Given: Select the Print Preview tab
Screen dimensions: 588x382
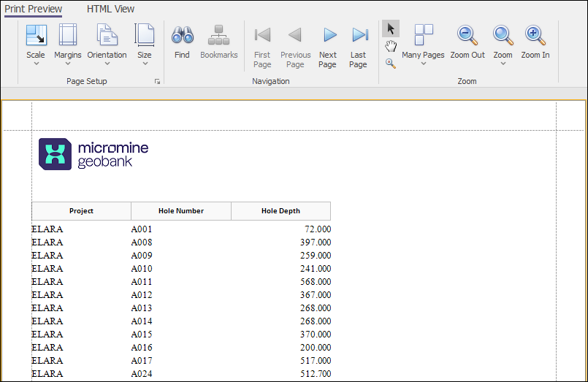Looking at the screenshot, I should coord(34,9).
